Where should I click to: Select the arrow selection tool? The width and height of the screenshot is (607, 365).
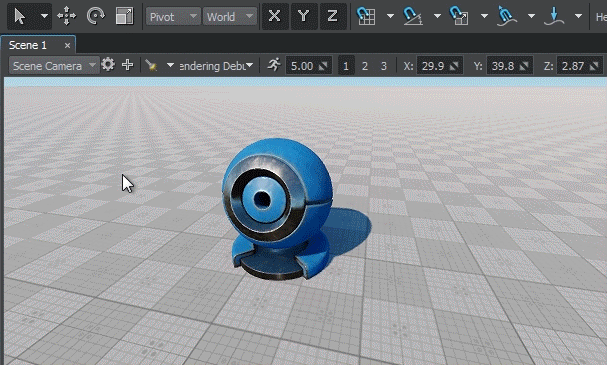pos(20,16)
